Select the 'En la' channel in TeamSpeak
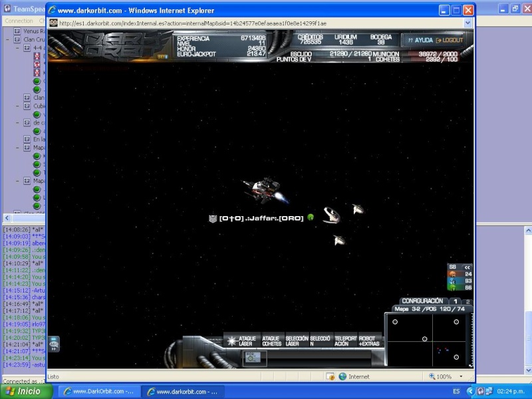The image size is (532, 399). point(39,139)
